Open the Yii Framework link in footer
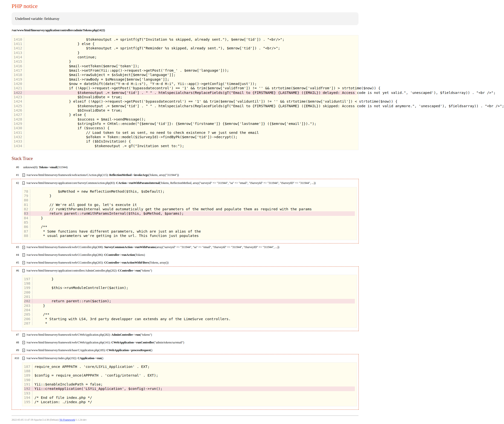 click(67, 420)
